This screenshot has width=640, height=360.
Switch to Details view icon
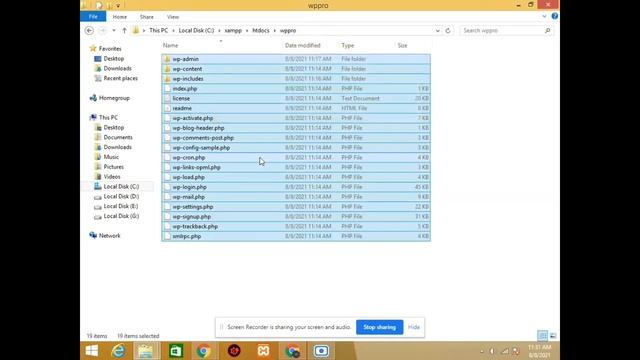click(542, 336)
